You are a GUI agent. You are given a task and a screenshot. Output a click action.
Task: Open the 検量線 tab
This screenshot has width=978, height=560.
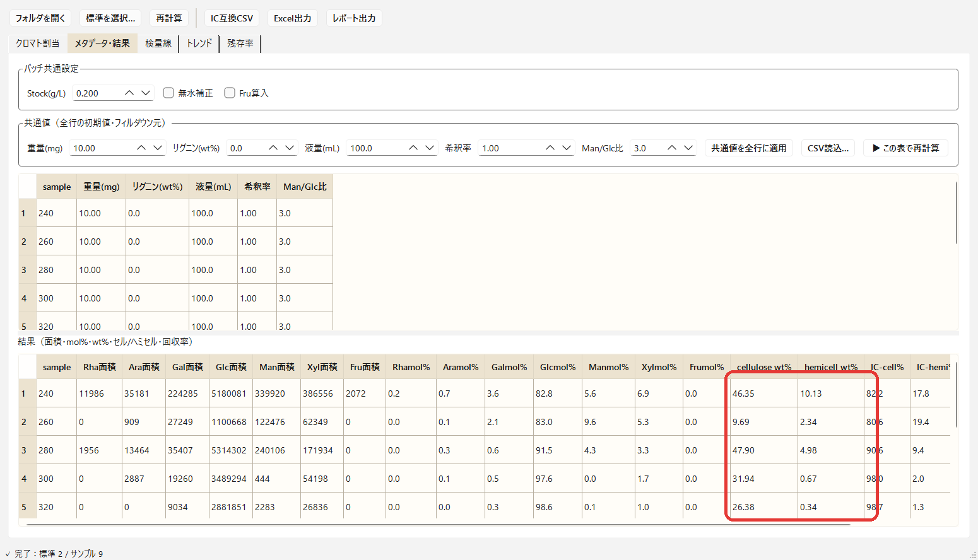pyautogui.click(x=158, y=44)
